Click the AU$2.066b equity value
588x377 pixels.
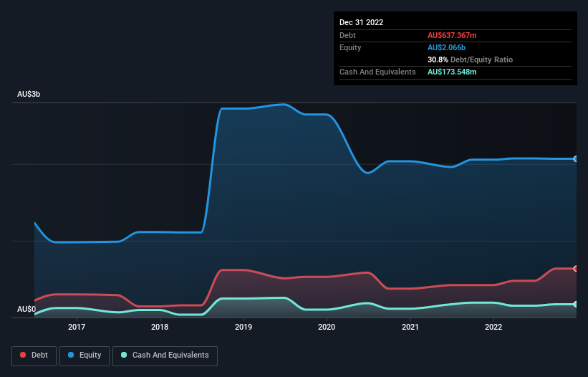446,47
